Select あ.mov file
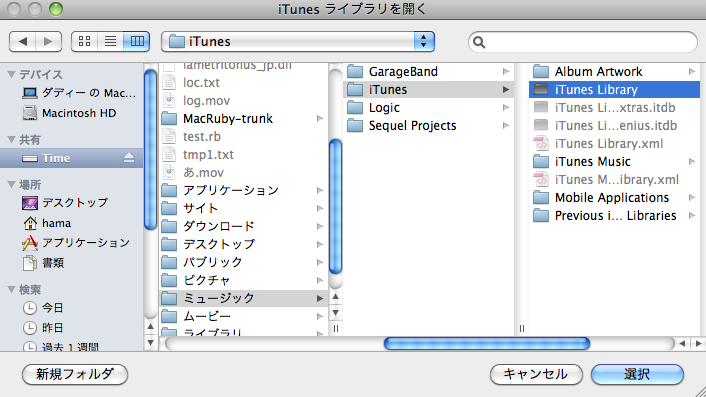The width and height of the screenshot is (706, 397). [244, 173]
